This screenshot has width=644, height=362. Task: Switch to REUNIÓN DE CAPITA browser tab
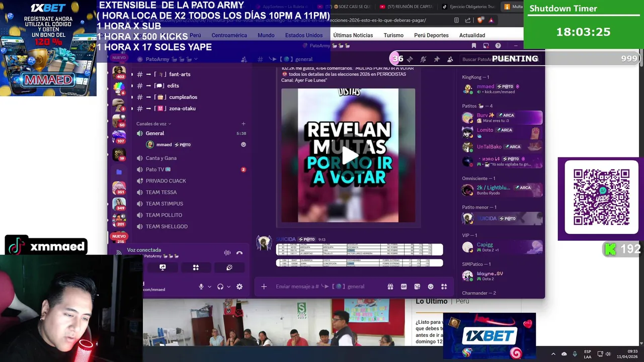click(x=408, y=7)
